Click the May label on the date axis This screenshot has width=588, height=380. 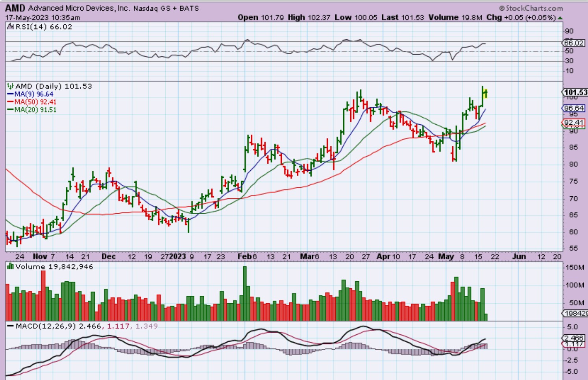(446, 256)
